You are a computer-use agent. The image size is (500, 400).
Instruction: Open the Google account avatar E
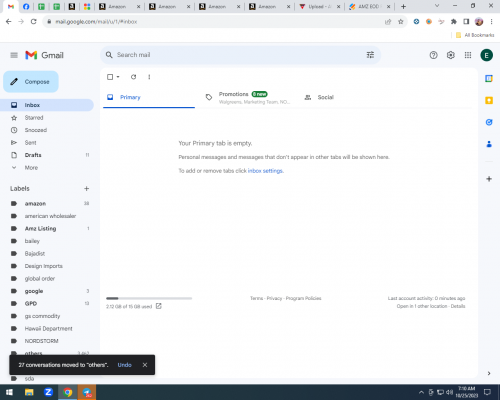tap(486, 55)
